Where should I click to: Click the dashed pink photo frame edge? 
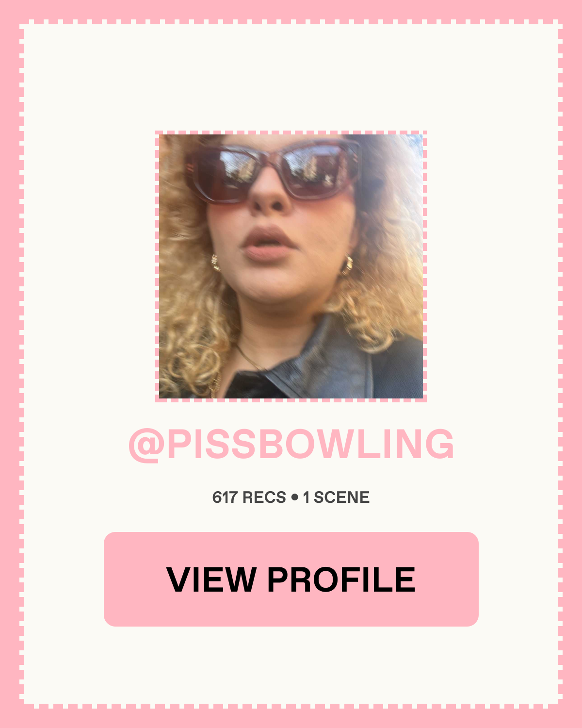tap(291, 132)
